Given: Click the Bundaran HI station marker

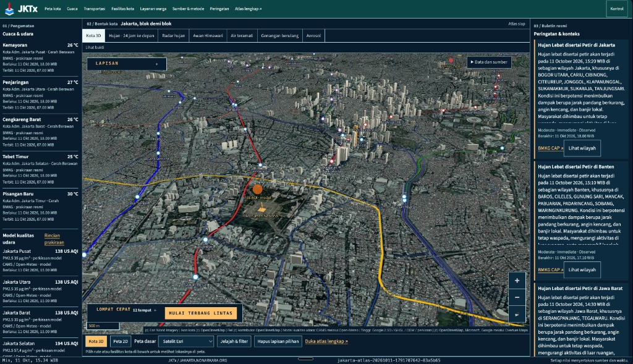Looking at the screenshot, I should pyautogui.click(x=331, y=161).
